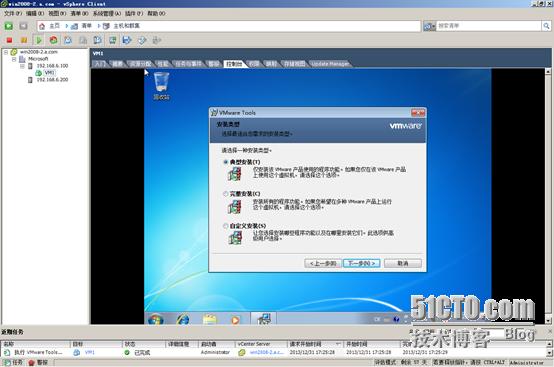Viewport: 554px width, 367px height.
Task: Click the VM1 target link in recent tasks
Action: pyautogui.click(x=90, y=353)
